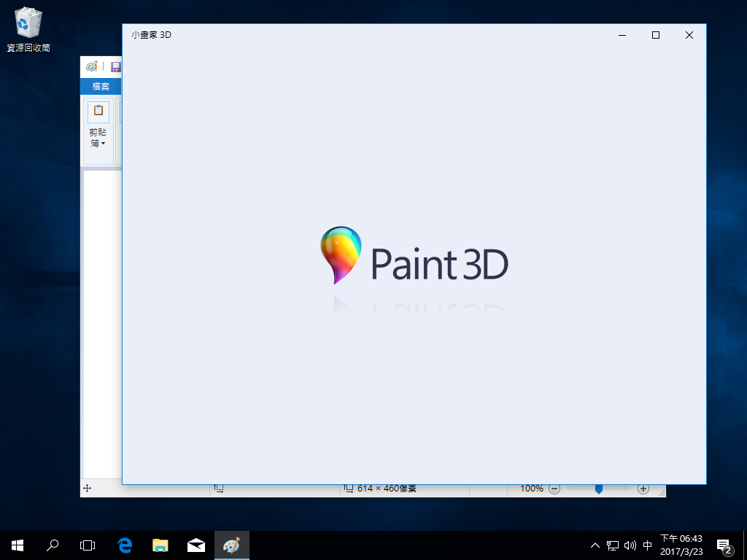The height and width of the screenshot is (560, 747).
Task: Show hidden system tray icons with the chevron
Action: pyautogui.click(x=595, y=545)
